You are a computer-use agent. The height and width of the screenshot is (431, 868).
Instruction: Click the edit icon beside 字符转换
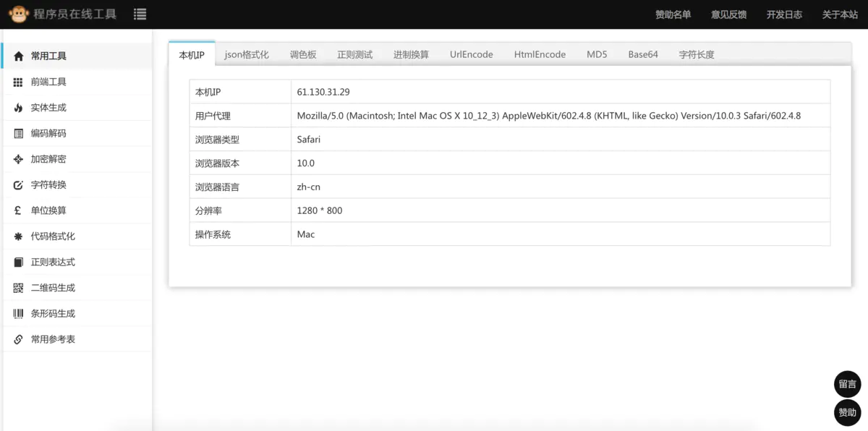pyautogui.click(x=18, y=185)
